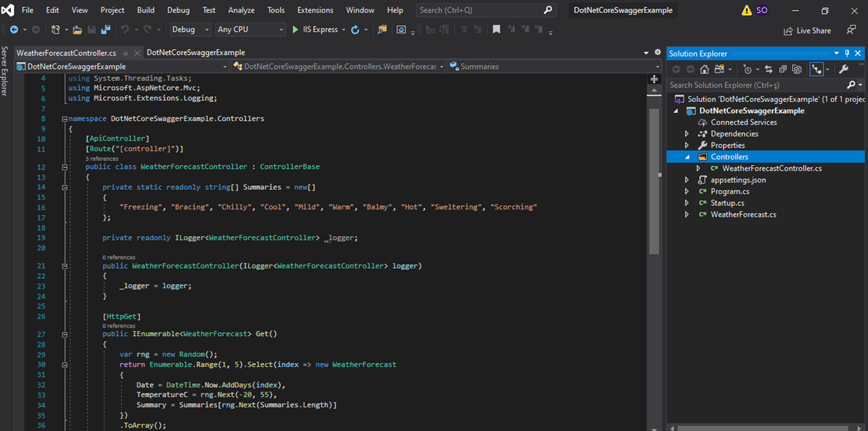
Task: Click Switch Views icon in Solution Explorer
Action: pyautogui.click(x=719, y=69)
